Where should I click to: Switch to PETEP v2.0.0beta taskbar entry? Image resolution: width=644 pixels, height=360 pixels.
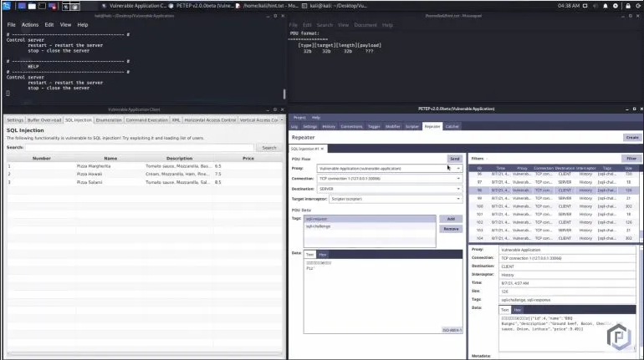coord(201,6)
